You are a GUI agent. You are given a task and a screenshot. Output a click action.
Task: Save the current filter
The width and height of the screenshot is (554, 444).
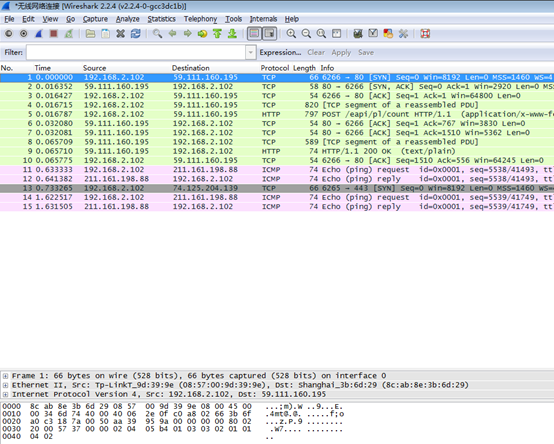point(366,53)
